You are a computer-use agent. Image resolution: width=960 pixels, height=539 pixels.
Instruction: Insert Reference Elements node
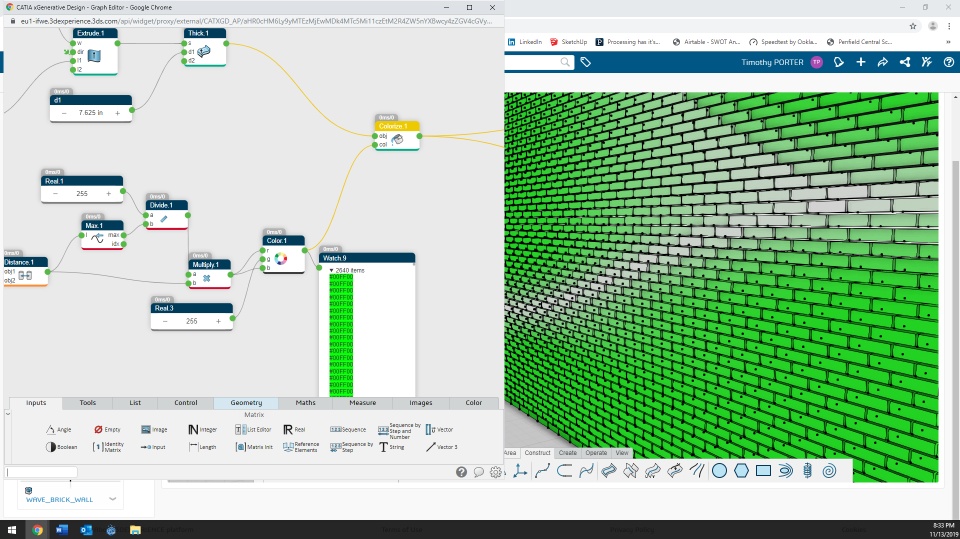(301, 447)
